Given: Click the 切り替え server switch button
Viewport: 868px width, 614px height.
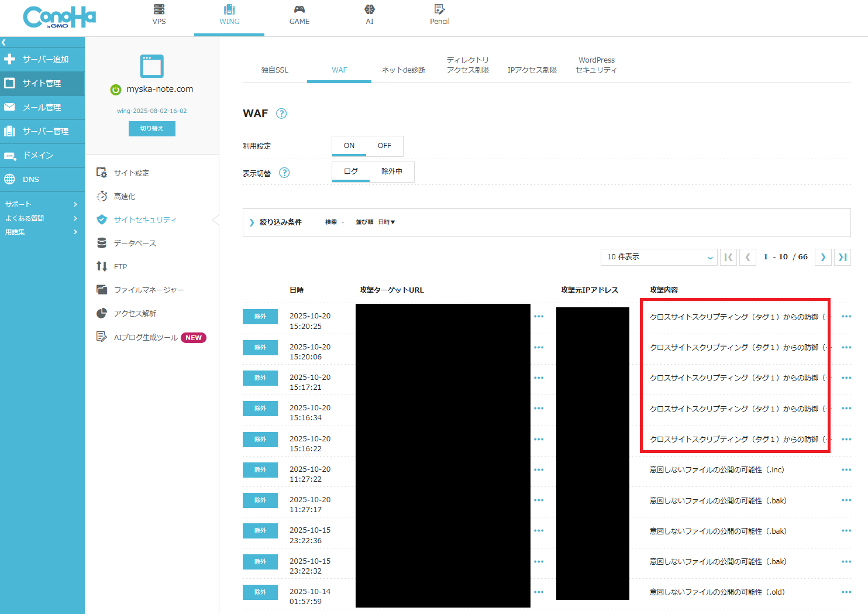Looking at the screenshot, I should pos(151,129).
